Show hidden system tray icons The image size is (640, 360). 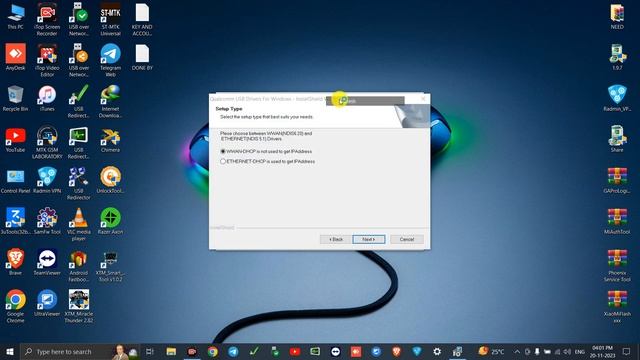pyautogui.click(x=517, y=351)
